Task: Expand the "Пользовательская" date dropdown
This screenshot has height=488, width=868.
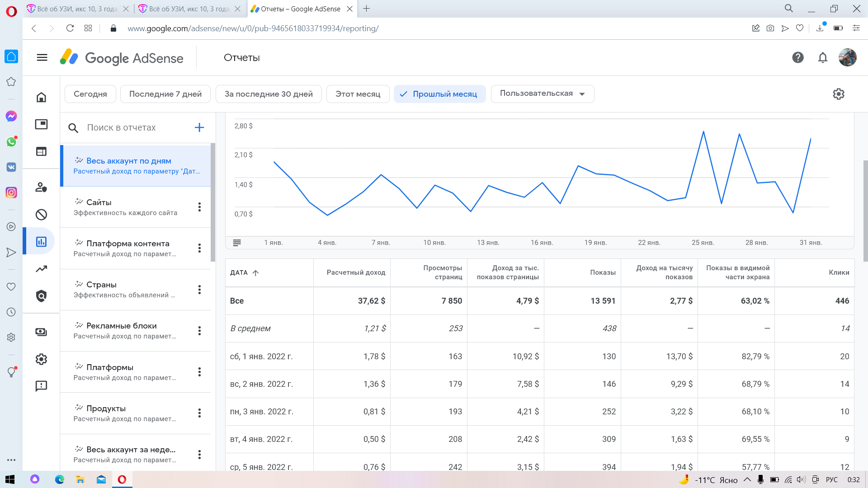Action: 542,94
